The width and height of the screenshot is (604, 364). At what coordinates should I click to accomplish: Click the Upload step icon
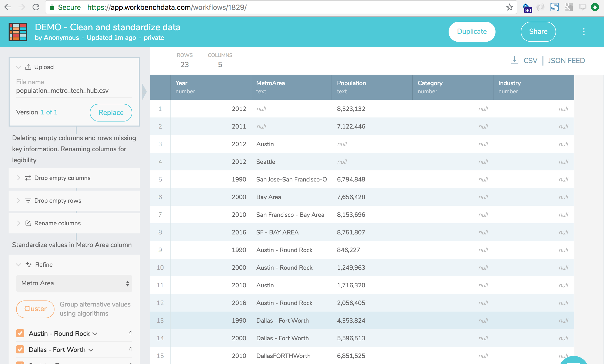tap(28, 67)
